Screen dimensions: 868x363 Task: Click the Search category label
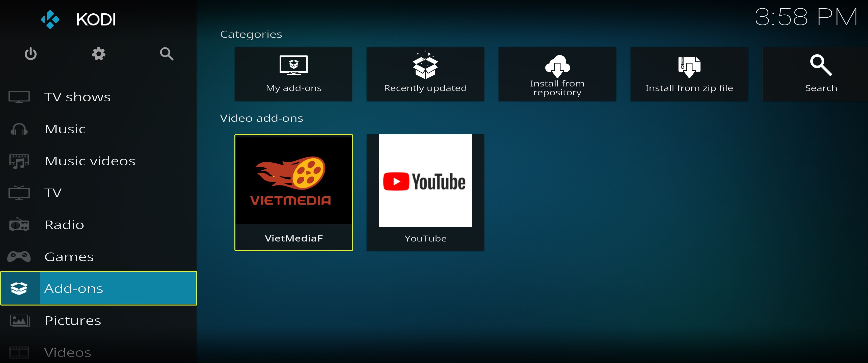pos(821,88)
